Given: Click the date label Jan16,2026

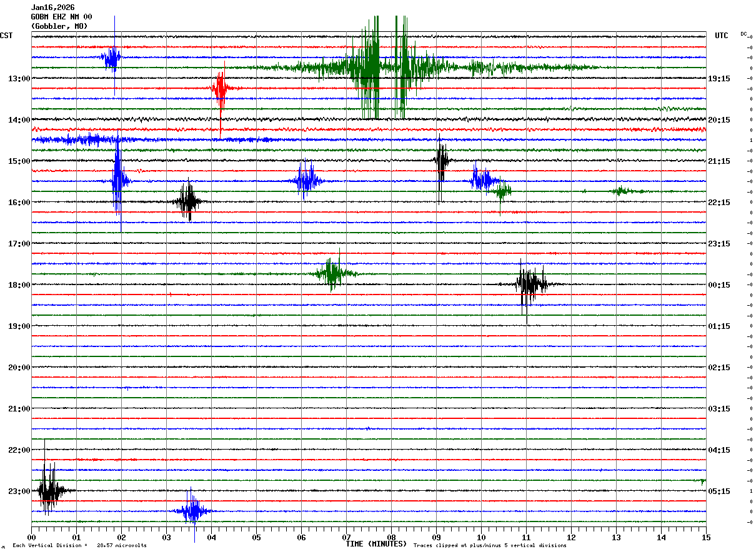Looking at the screenshot, I should (53, 8).
